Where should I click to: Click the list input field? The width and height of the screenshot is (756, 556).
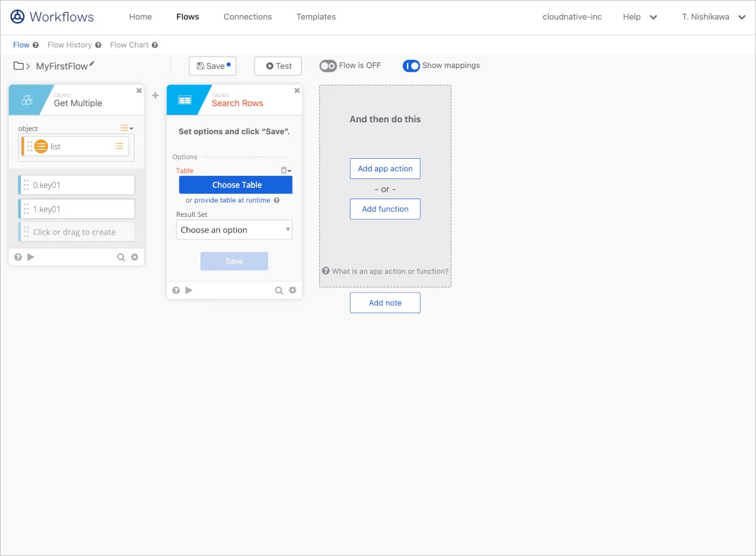pyautogui.click(x=75, y=146)
